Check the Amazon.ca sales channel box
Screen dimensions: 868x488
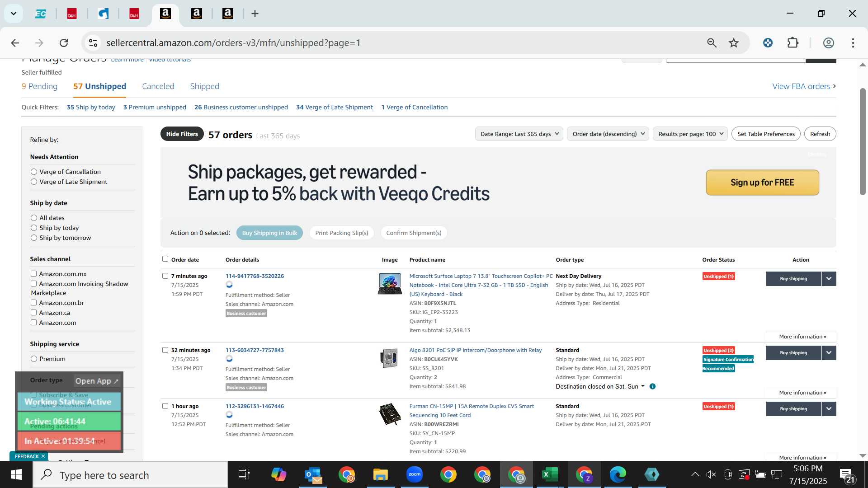(x=33, y=313)
